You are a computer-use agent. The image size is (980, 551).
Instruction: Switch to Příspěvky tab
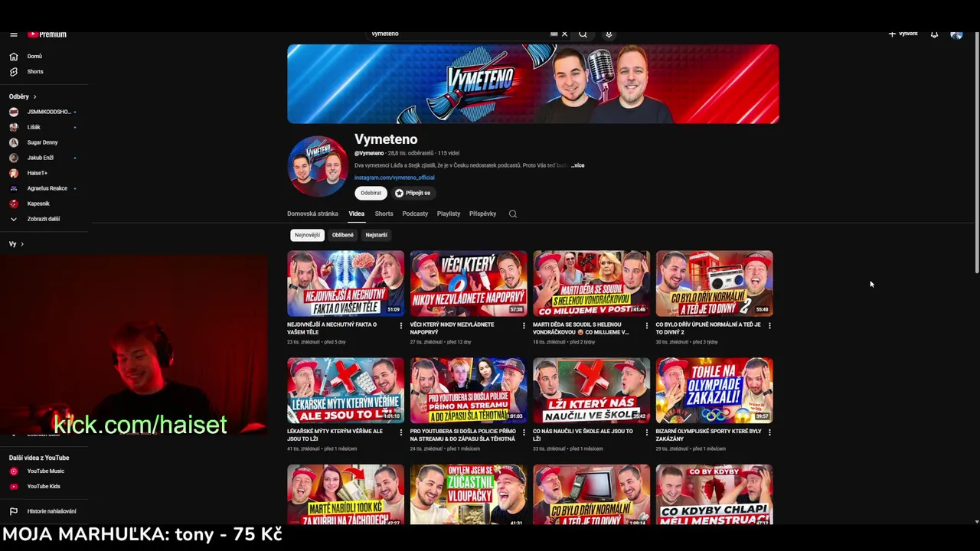pos(482,214)
